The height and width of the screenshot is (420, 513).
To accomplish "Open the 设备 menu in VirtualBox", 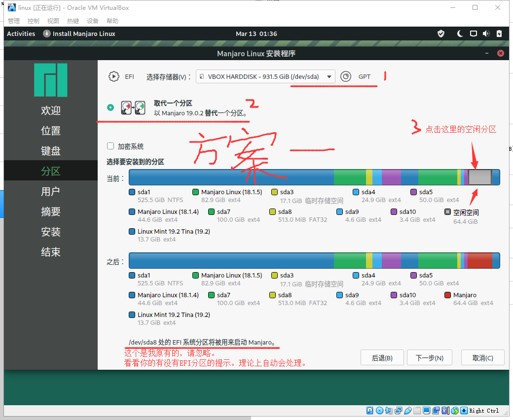I will 93,21.
